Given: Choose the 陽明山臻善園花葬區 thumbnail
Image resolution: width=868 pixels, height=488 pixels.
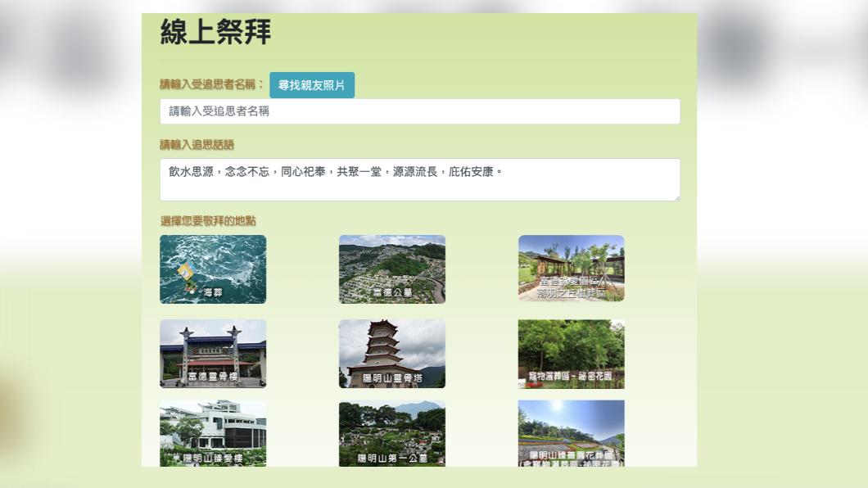Looking at the screenshot, I should click(x=572, y=434).
